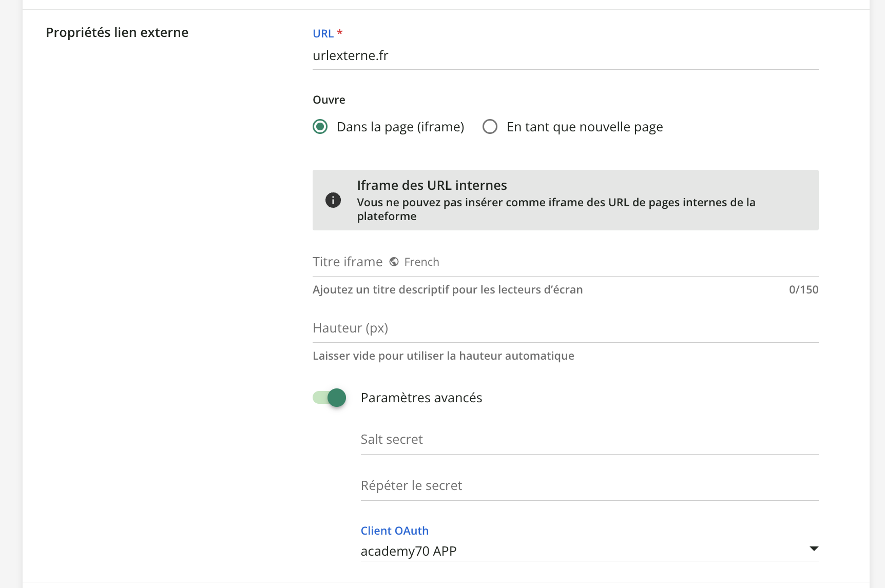Choose the 'En tant que nouvelle page' radio option
The width and height of the screenshot is (885, 588).
(x=490, y=127)
